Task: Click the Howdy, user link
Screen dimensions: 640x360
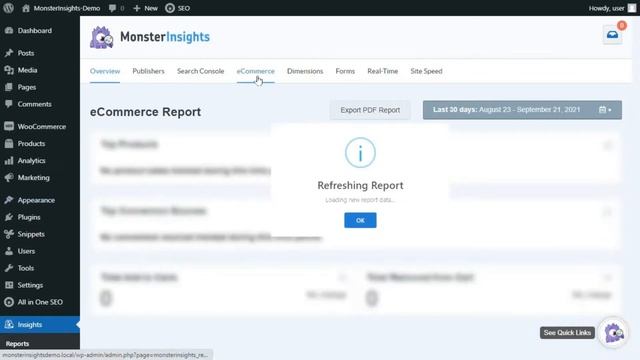Action: point(606,8)
